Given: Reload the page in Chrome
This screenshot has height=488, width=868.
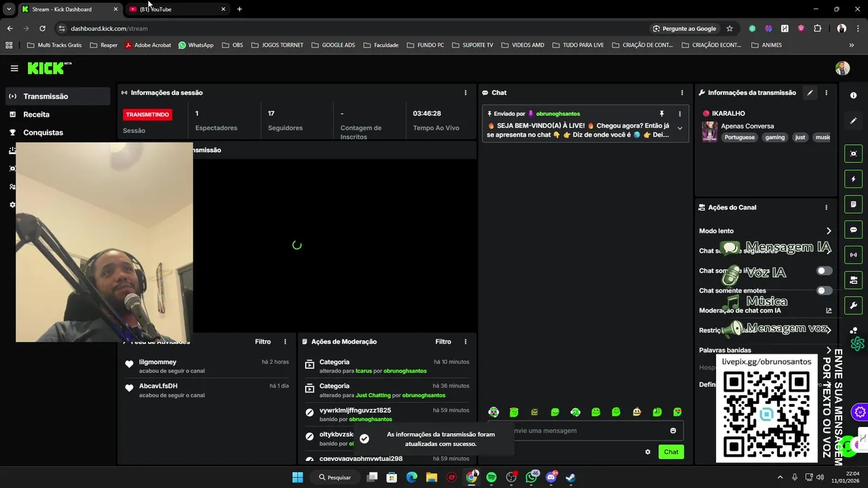Looking at the screenshot, I should (42, 28).
